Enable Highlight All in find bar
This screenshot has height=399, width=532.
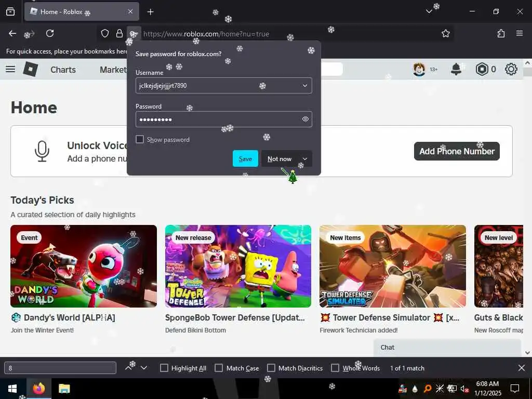164,368
